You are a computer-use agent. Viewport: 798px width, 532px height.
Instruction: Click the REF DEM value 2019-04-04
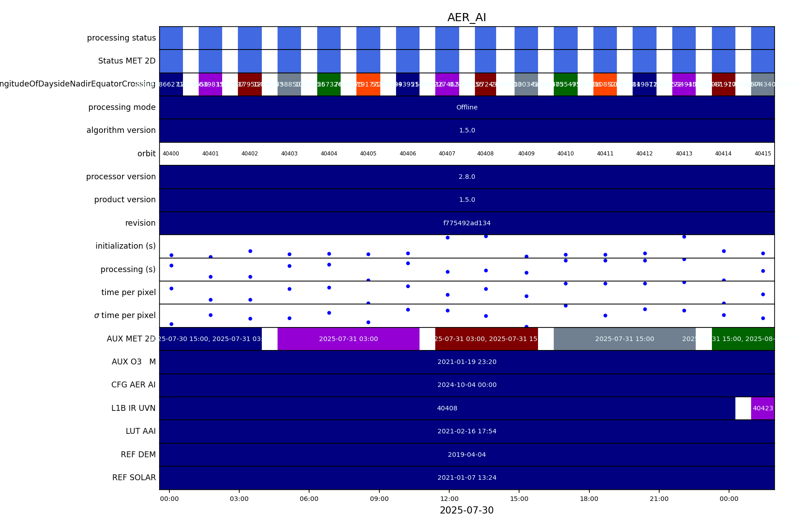[467, 455]
